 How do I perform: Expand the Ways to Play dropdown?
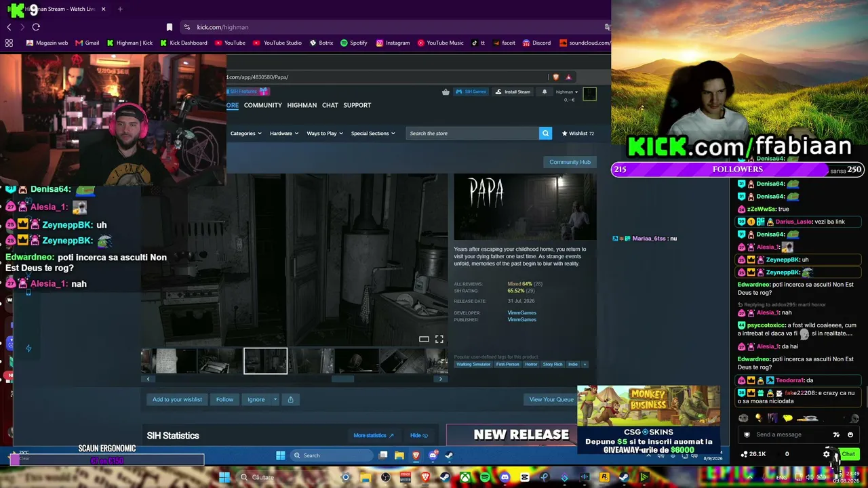click(325, 134)
